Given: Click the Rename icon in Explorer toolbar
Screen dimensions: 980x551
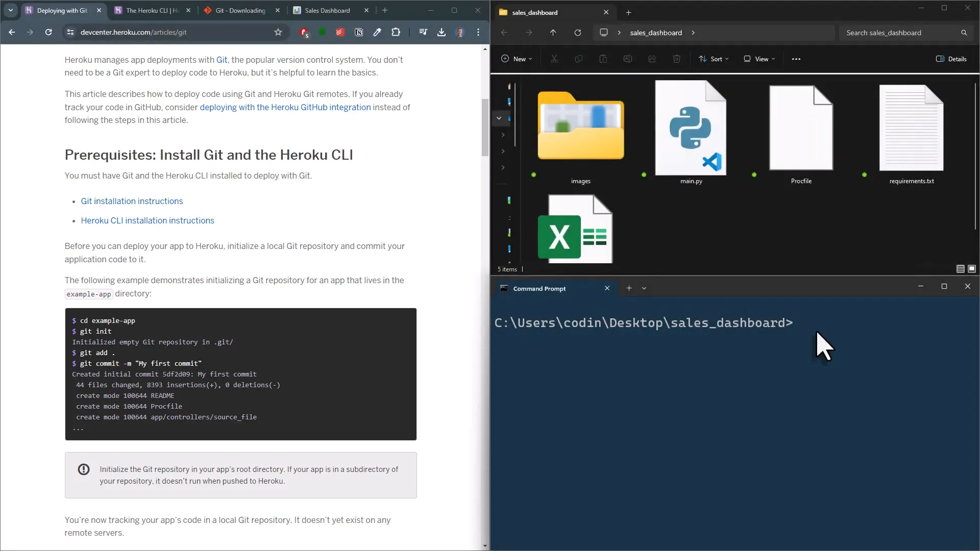Looking at the screenshot, I should pos(628,59).
